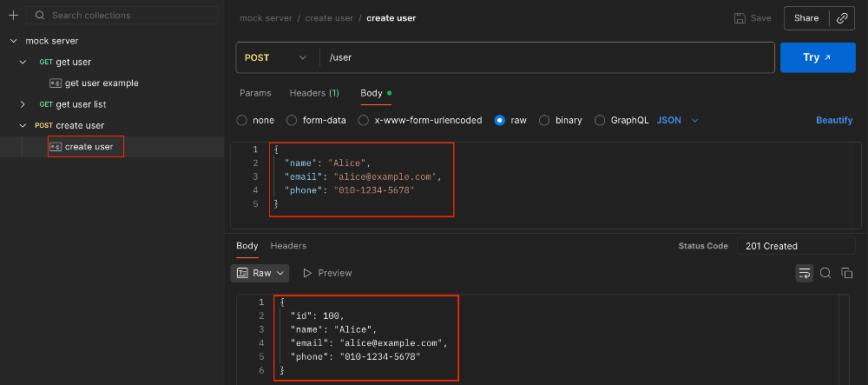Select the raw body type
The height and width of the screenshot is (385, 868).
click(x=500, y=120)
